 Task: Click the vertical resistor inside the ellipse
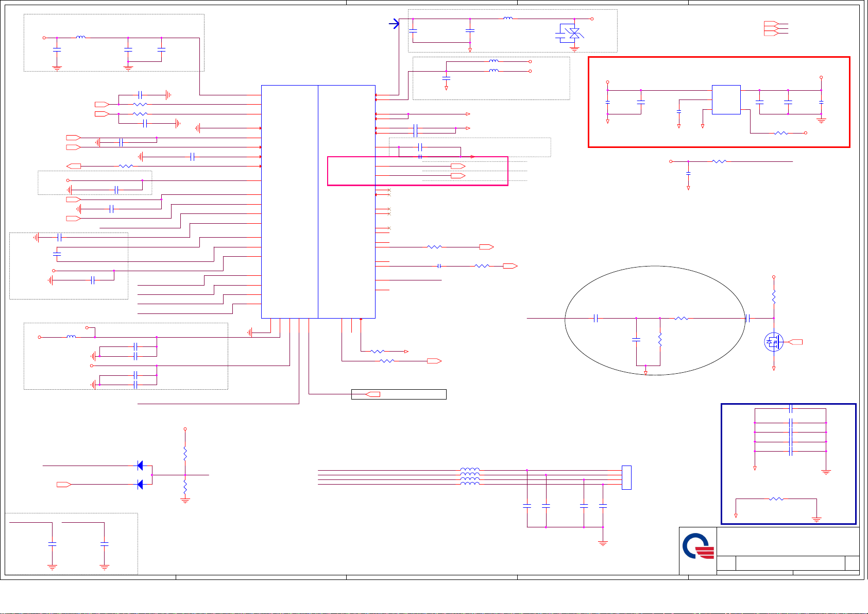click(x=660, y=340)
